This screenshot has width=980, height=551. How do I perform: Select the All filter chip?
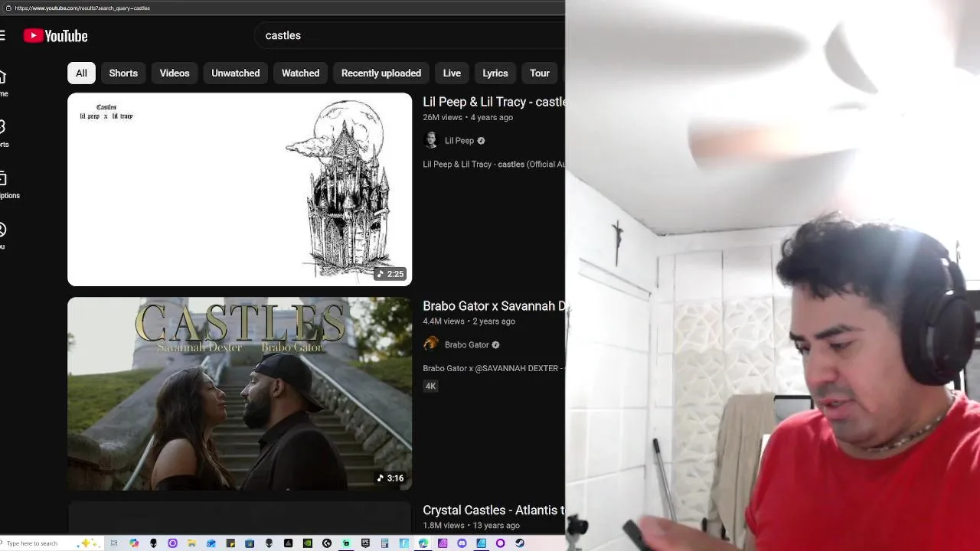(x=81, y=73)
